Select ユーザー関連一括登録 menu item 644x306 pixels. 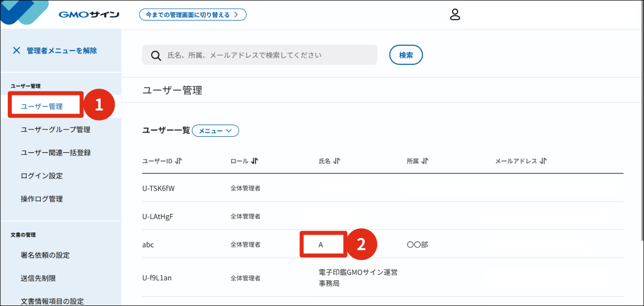coord(56,153)
